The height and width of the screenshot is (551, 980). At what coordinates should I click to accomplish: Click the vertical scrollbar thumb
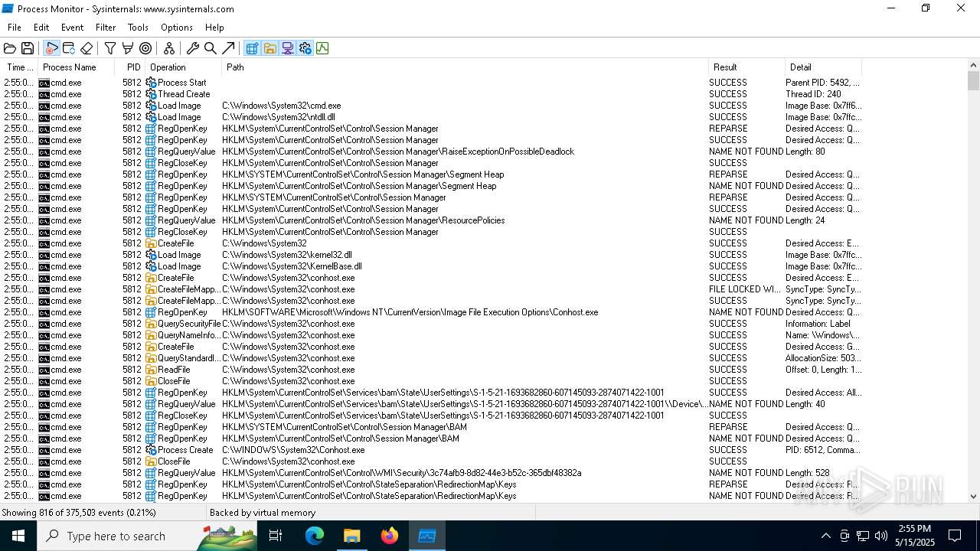click(973, 81)
